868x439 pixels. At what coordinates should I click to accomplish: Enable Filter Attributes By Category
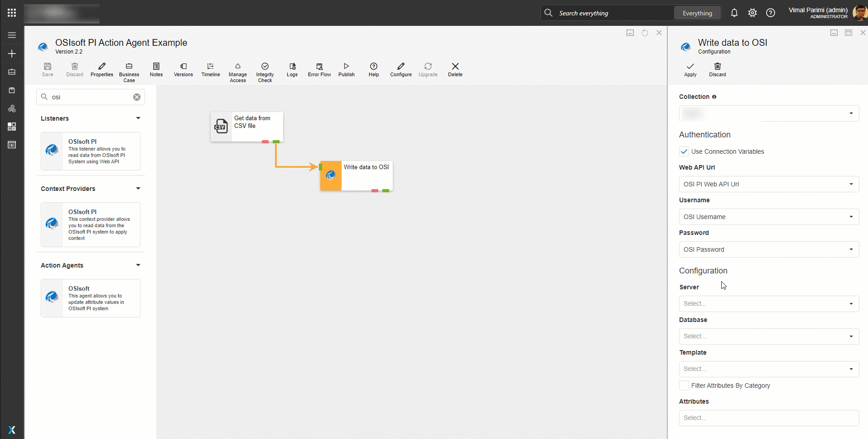[x=684, y=385]
